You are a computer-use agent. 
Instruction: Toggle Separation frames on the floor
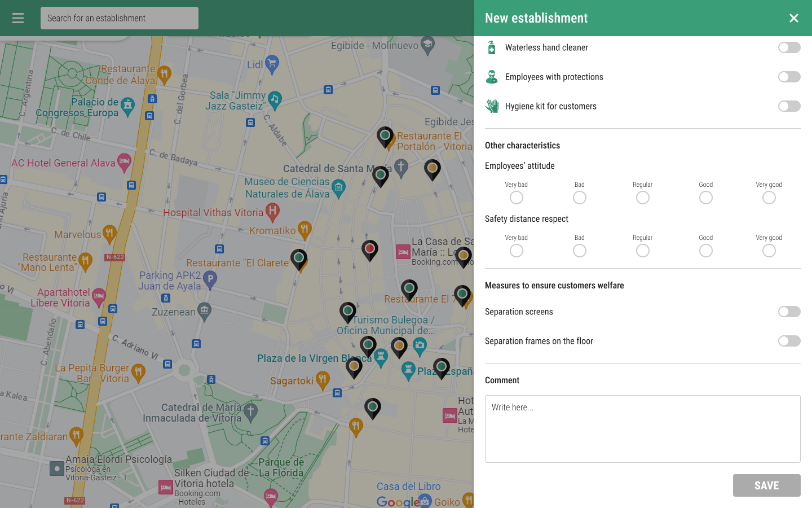[x=789, y=341]
